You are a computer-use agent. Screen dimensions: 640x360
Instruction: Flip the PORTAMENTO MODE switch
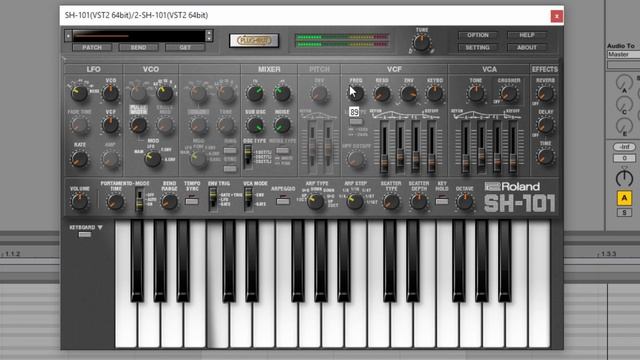139,200
